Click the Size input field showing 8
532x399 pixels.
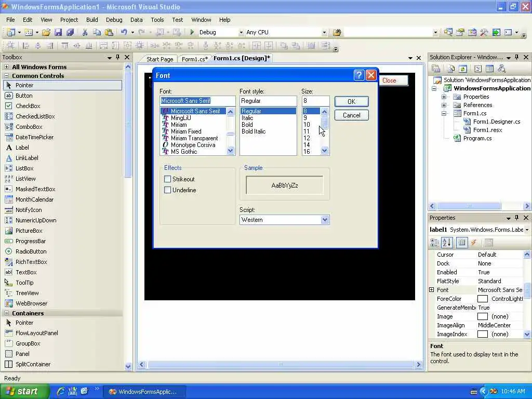pos(315,101)
